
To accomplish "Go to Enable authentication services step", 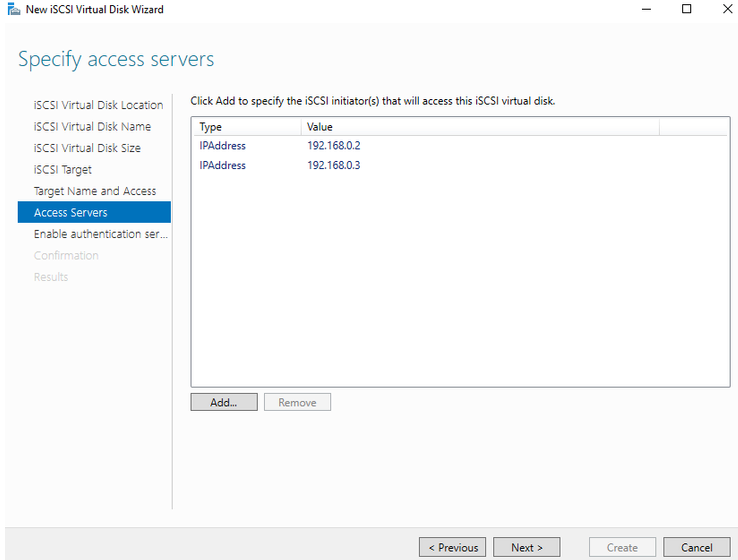I will tap(100, 234).
